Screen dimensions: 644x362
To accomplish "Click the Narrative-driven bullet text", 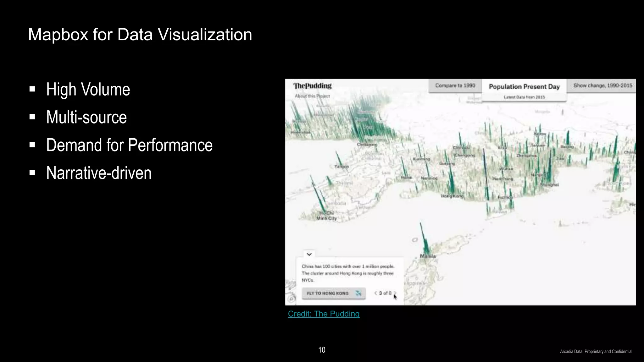I will (99, 173).
